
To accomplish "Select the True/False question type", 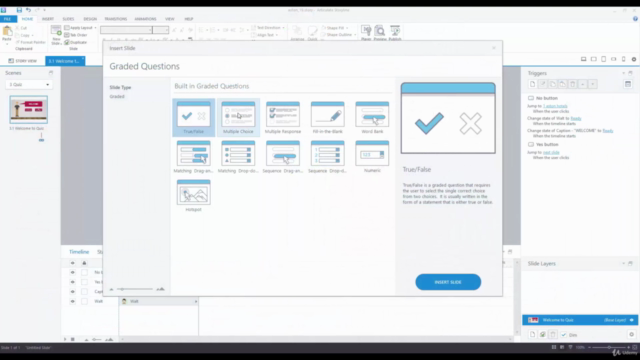I will [x=193, y=118].
